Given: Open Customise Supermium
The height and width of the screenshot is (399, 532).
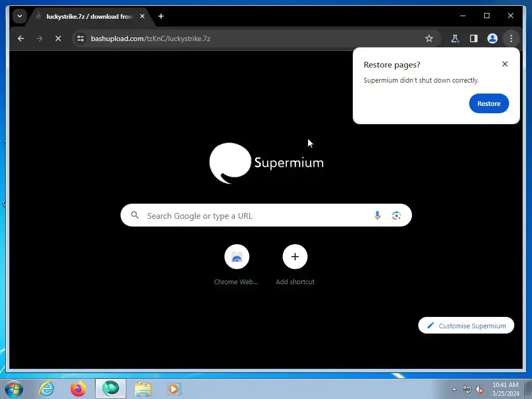Looking at the screenshot, I should pos(466,325).
